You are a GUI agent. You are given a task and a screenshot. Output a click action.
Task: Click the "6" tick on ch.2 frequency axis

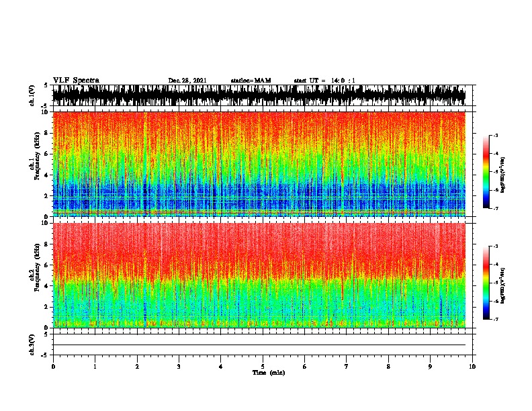coord(47,265)
